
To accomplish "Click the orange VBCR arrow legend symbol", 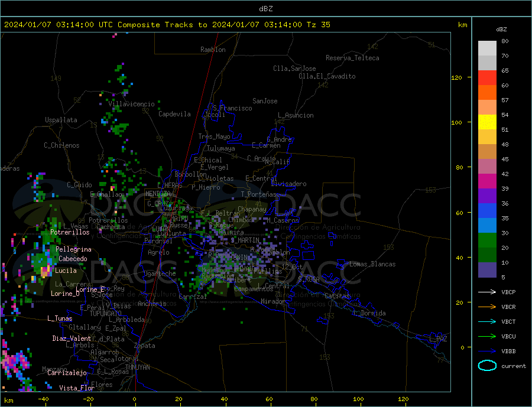I will pos(487,307).
